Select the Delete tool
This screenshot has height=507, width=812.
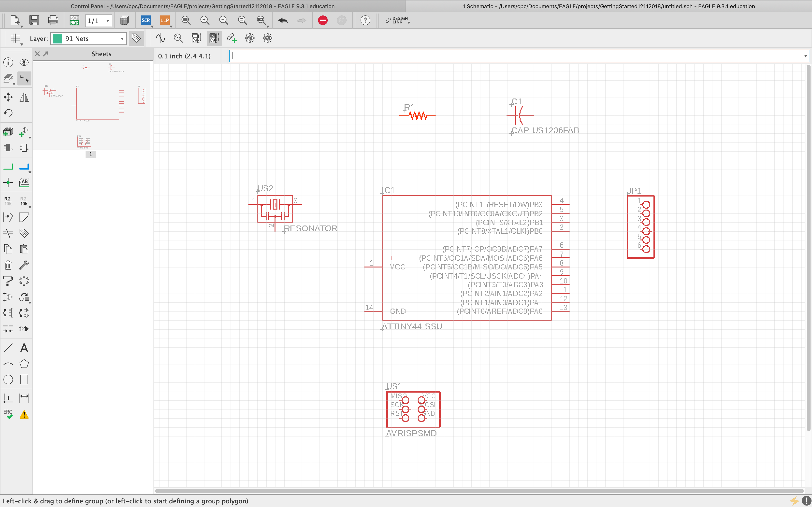[x=8, y=265]
